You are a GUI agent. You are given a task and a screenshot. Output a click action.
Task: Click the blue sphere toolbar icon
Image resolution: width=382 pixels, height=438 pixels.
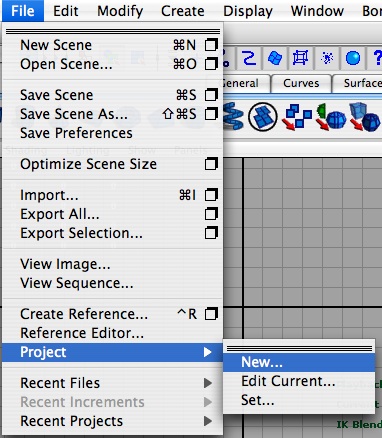click(353, 58)
